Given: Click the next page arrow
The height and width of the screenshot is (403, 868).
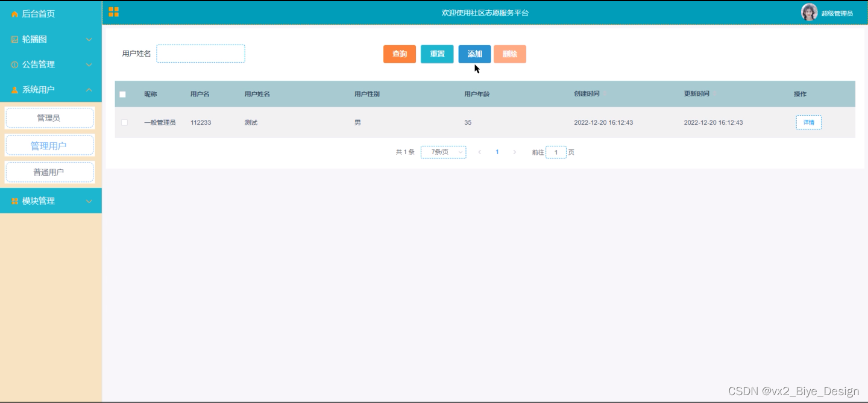Looking at the screenshot, I should (514, 152).
